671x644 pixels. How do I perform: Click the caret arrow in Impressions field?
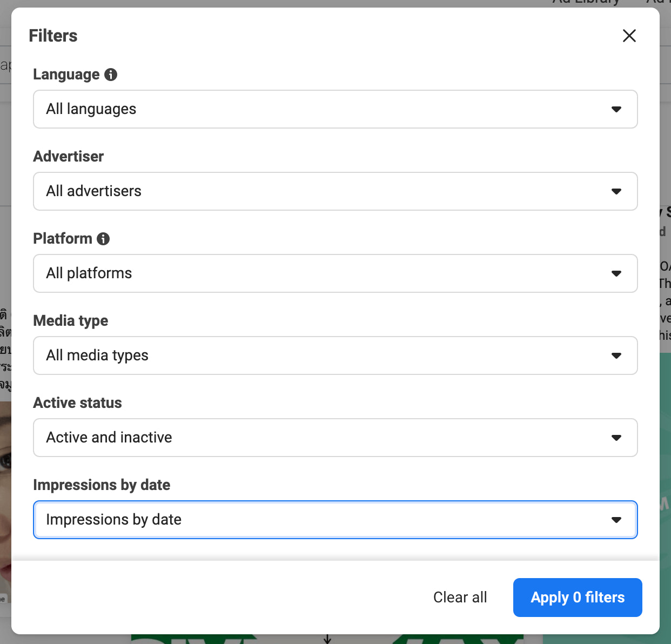coord(616,520)
